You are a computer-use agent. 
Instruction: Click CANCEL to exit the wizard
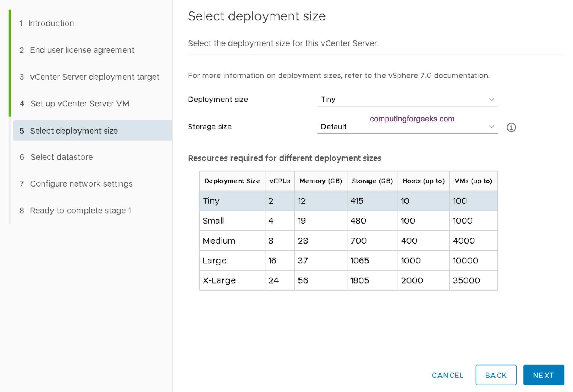[x=447, y=375]
